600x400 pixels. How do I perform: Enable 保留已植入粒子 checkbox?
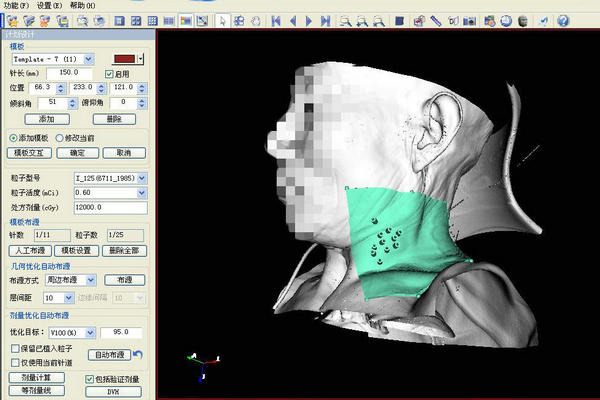point(13,347)
